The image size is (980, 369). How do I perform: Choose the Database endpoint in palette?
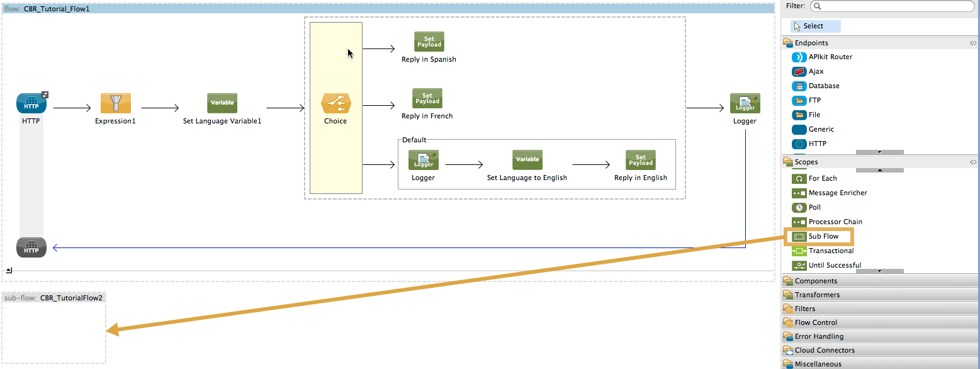click(823, 86)
